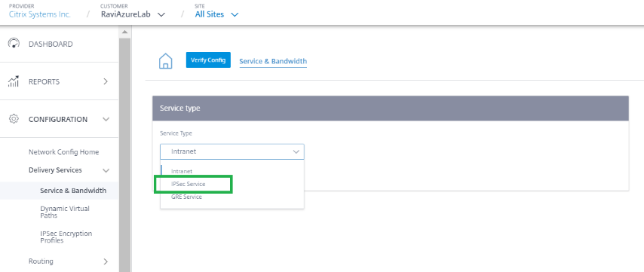The width and height of the screenshot is (644, 272).
Task: Open the All Sites dropdown
Action: tap(216, 14)
